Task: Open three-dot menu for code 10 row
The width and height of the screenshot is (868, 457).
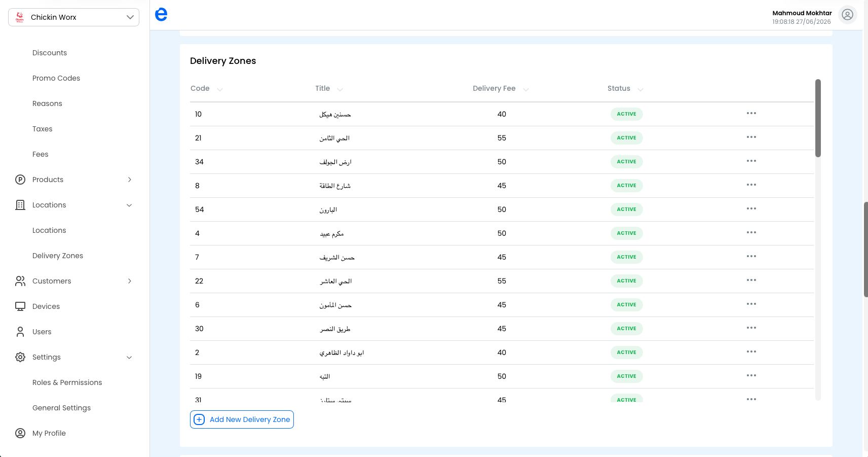Action: (x=751, y=113)
